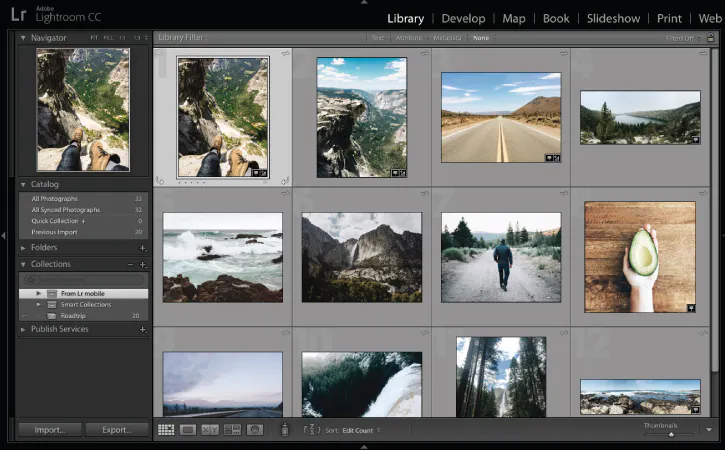Expand the Smart Collections set
The image size is (725, 450).
(x=38, y=305)
